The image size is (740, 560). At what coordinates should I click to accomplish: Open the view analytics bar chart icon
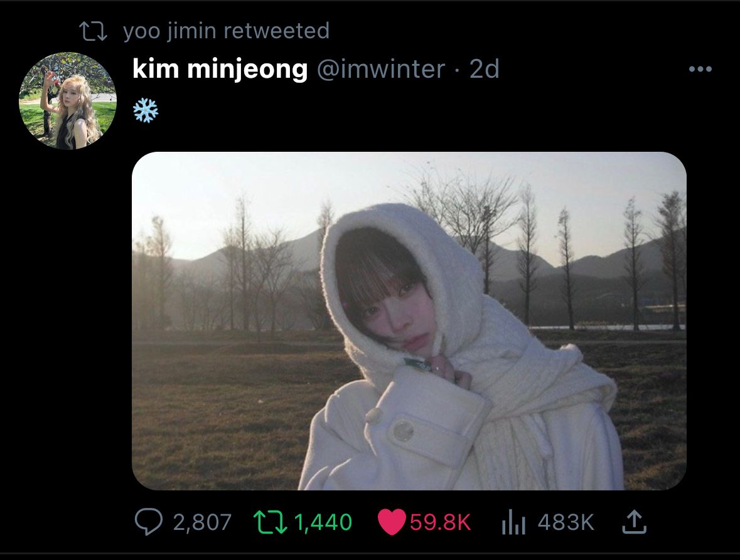click(x=513, y=522)
